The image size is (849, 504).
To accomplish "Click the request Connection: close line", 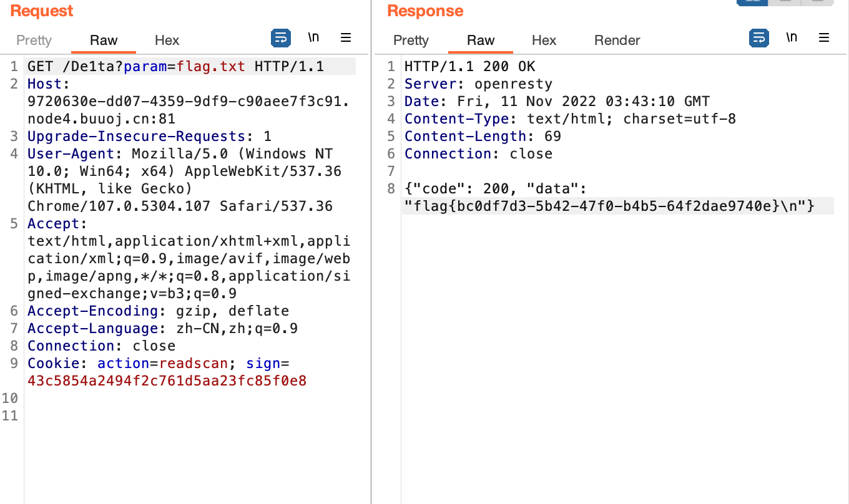I will click(101, 346).
